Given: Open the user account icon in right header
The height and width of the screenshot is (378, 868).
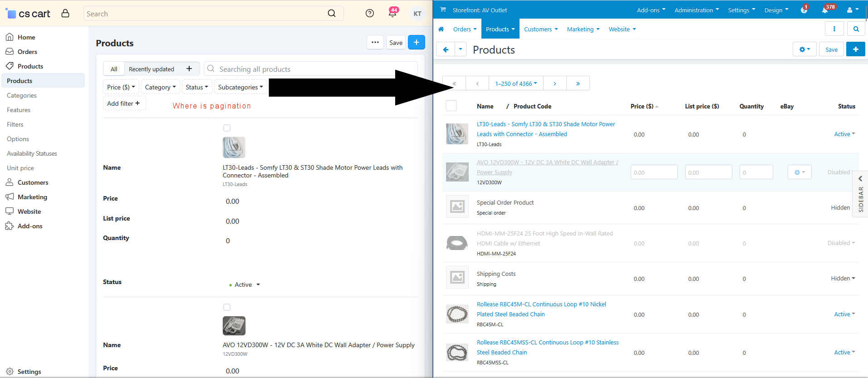Looking at the screenshot, I should tap(852, 10).
